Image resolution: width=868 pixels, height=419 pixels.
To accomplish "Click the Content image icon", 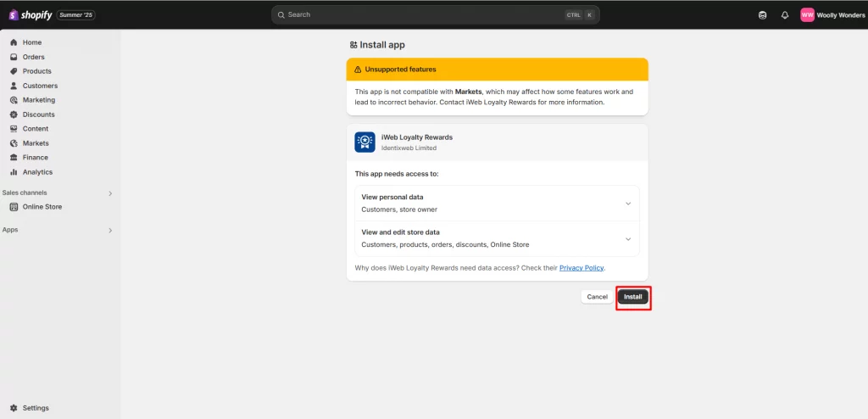I will 14,129.
